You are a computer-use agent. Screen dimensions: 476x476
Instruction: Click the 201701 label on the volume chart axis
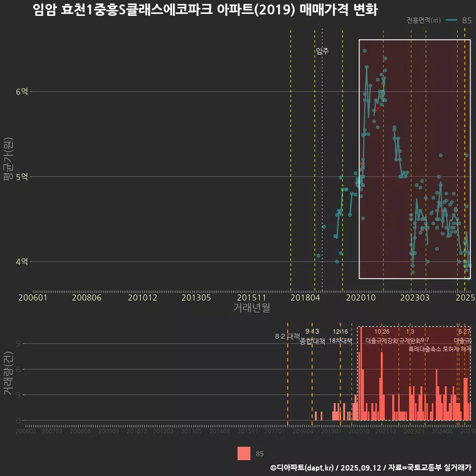pos(275,431)
